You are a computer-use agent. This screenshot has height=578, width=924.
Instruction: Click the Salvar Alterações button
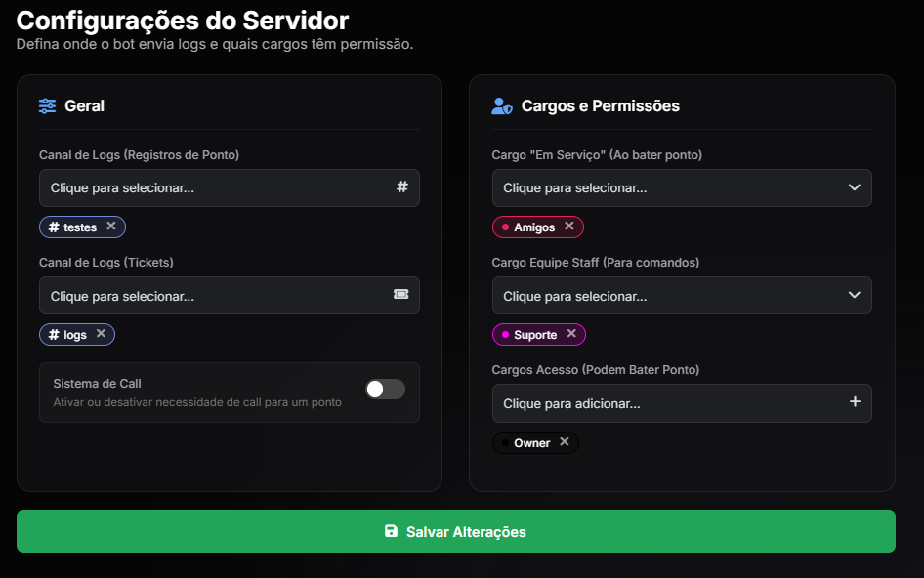456,531
